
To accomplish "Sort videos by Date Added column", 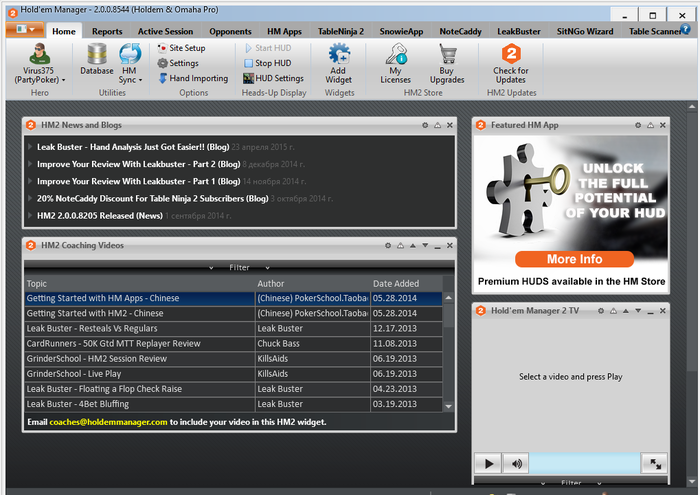I will pyautogui.click(x=406, y=283).
